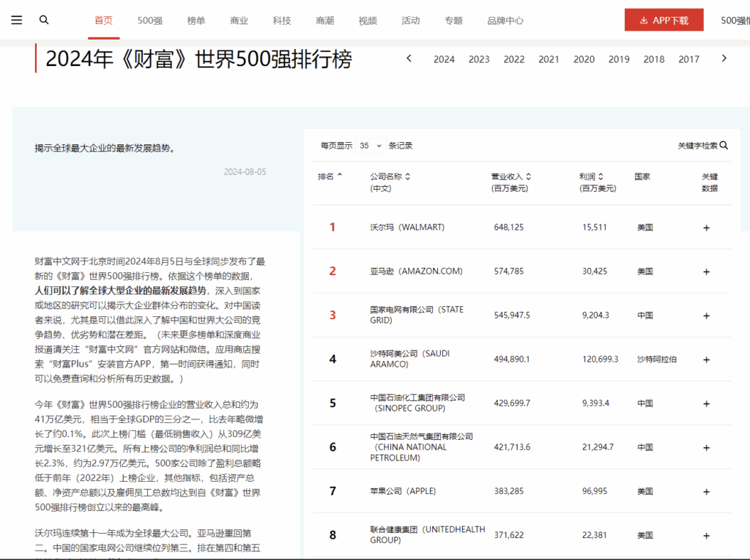Open the 品牌中心 navigation item
The image size is (750, 560).
505,20
